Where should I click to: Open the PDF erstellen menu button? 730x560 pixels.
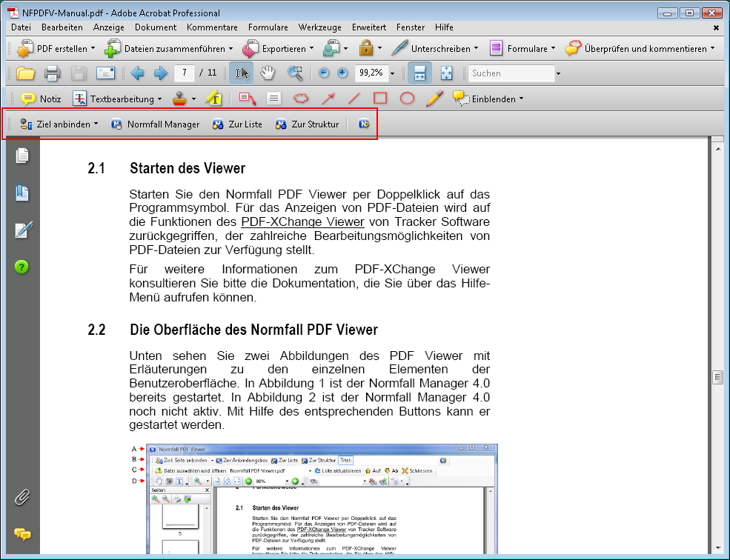tap(56, 48)
